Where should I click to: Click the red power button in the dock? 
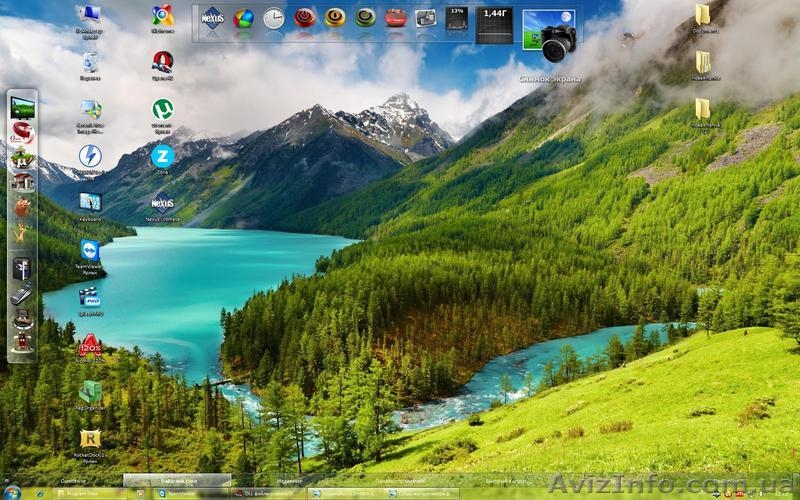(304, 18)
